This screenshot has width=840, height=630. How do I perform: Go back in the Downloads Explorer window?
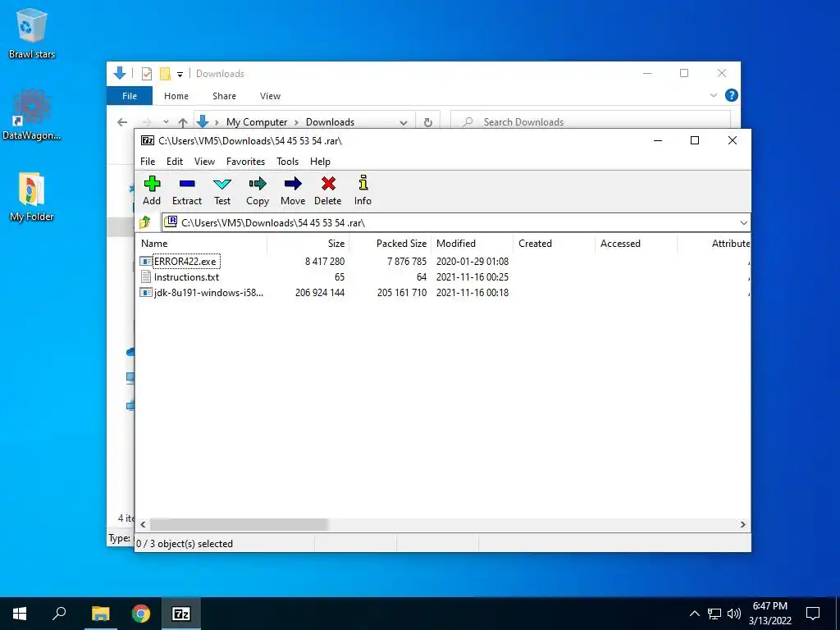[122, 122]
